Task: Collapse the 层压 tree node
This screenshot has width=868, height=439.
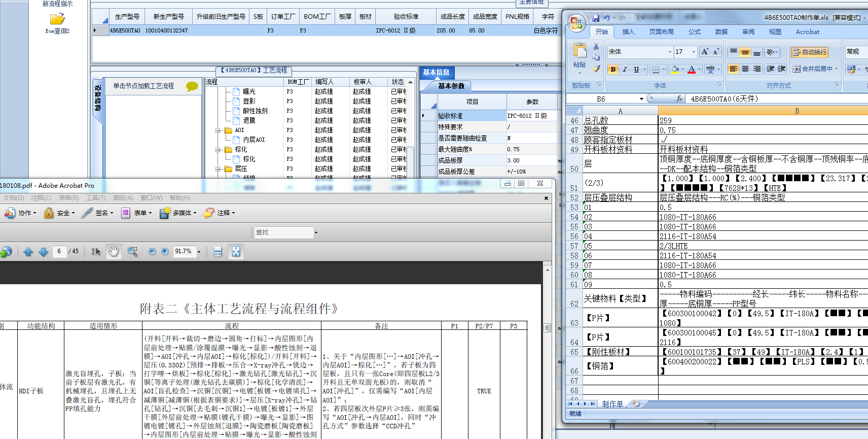Action: pyautogui.click(x=219, y=169)
